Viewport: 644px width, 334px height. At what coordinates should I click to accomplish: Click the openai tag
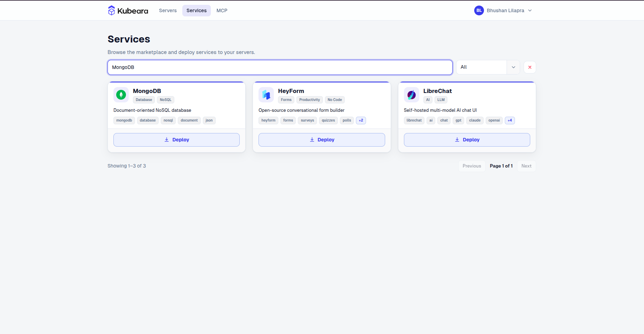pos(494,121)
